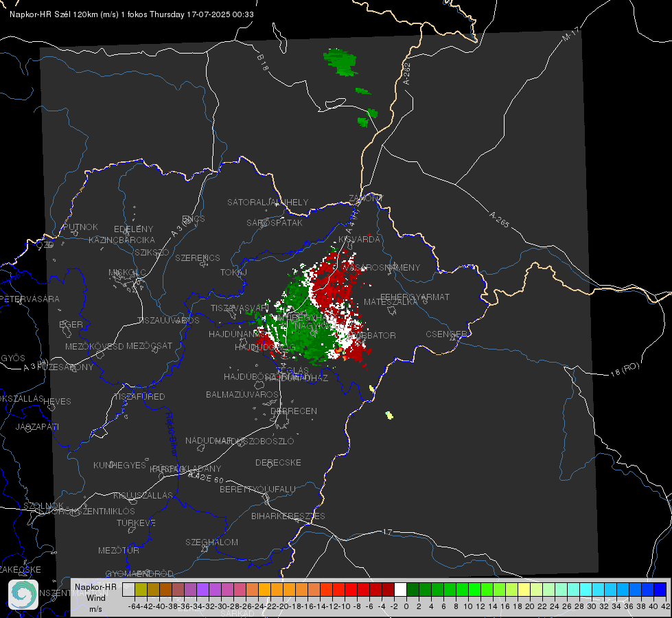The width and height of the screenshot is (672, 618).
Task: Select the SZEGHALOM city label
Action: pos(211,542)
